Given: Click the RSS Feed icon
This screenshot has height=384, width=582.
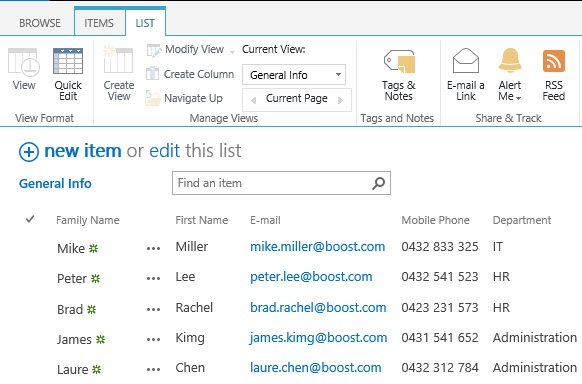Looking at the screenshot, I should [x=554, y=61].
